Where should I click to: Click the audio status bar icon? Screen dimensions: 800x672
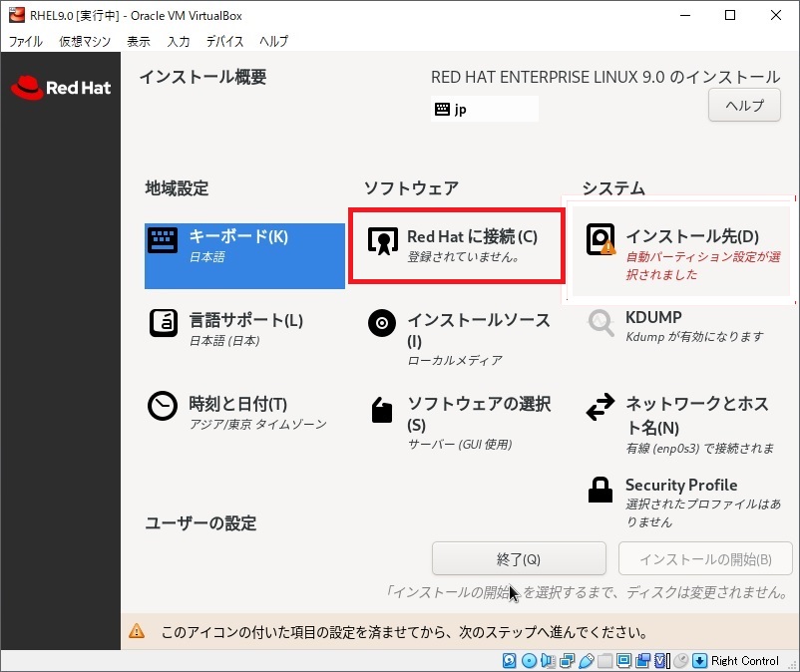point(548,661)
